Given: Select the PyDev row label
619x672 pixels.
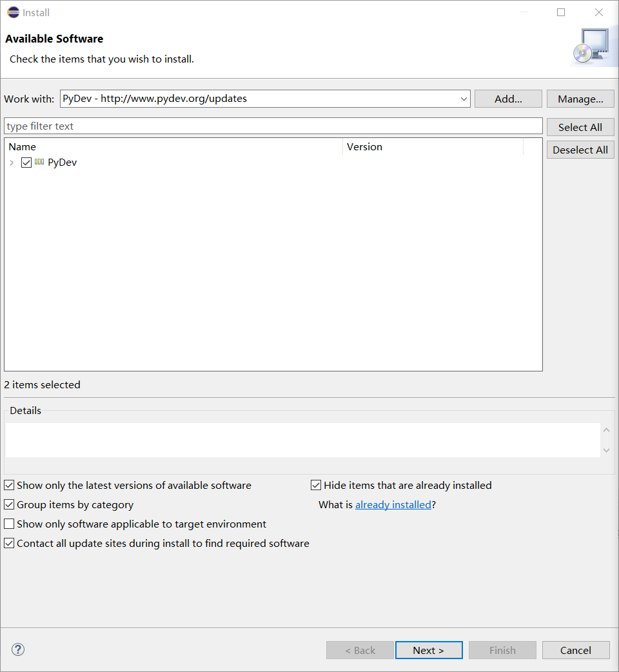Looking at the screenshot, I should tap(62, 163).
